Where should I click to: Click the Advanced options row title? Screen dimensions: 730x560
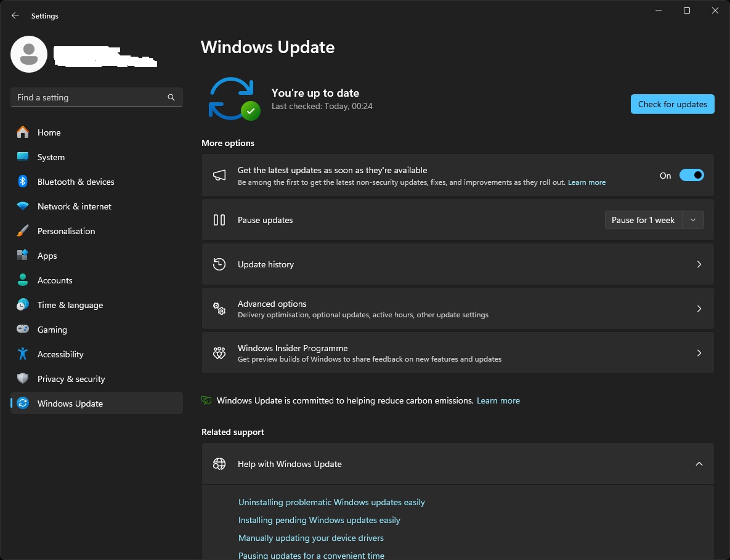(272, 304)
